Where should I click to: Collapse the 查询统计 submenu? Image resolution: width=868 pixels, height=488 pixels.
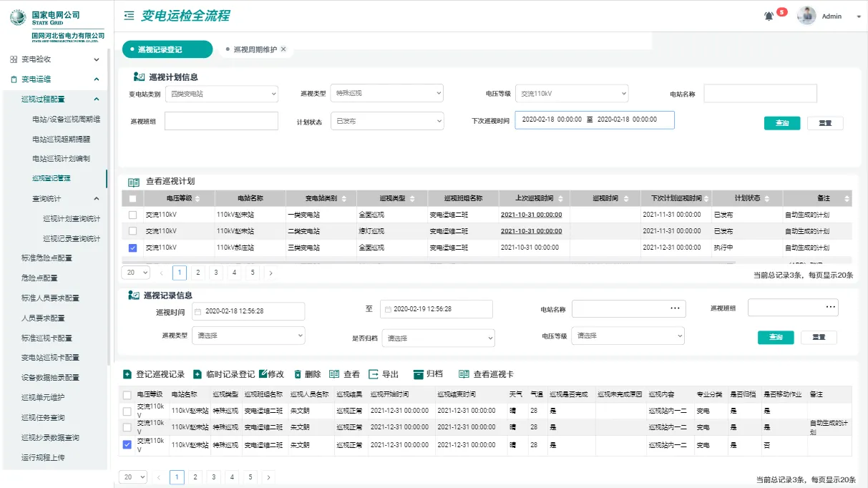(x=97, y=198)
